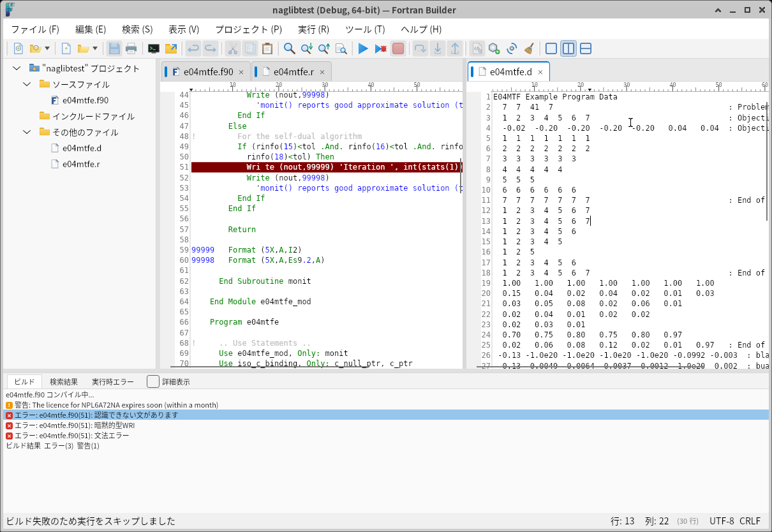Click the open folder location arrow icon
Viewport: 772px width, 532px height.
[171, 48]
